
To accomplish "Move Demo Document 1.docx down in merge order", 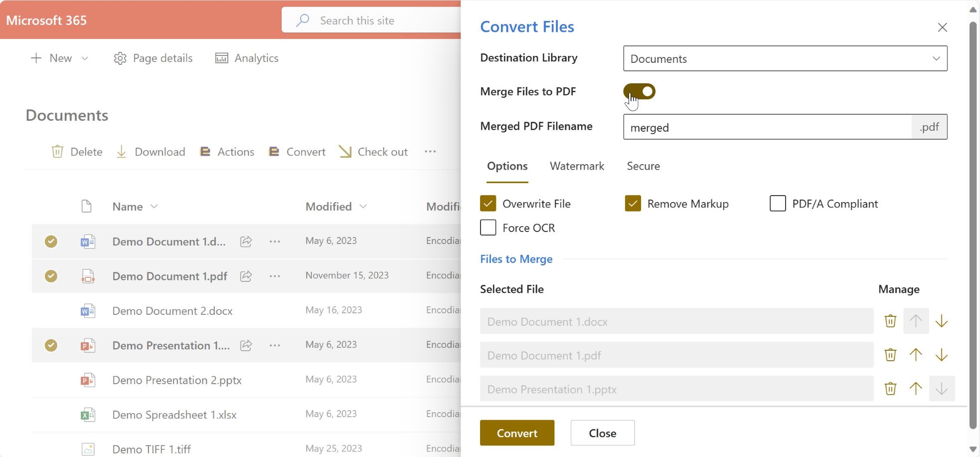I will (942, 321).
